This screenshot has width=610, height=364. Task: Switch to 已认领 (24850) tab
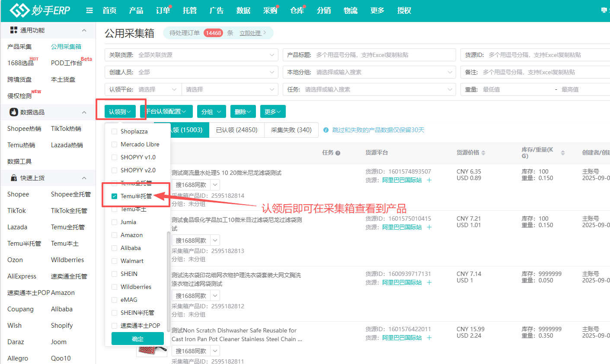pyautogui.click(x=237, y=130)
